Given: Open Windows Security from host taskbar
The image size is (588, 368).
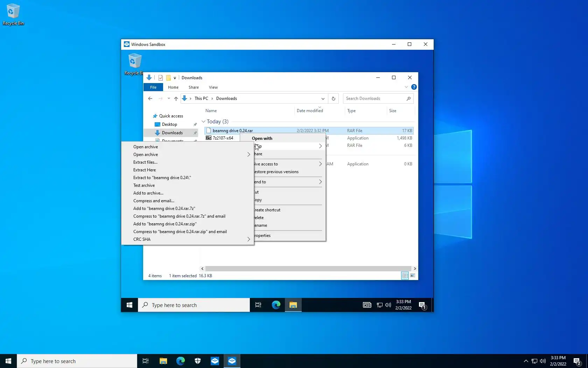Looking at the screenshot, I should 198,361.
